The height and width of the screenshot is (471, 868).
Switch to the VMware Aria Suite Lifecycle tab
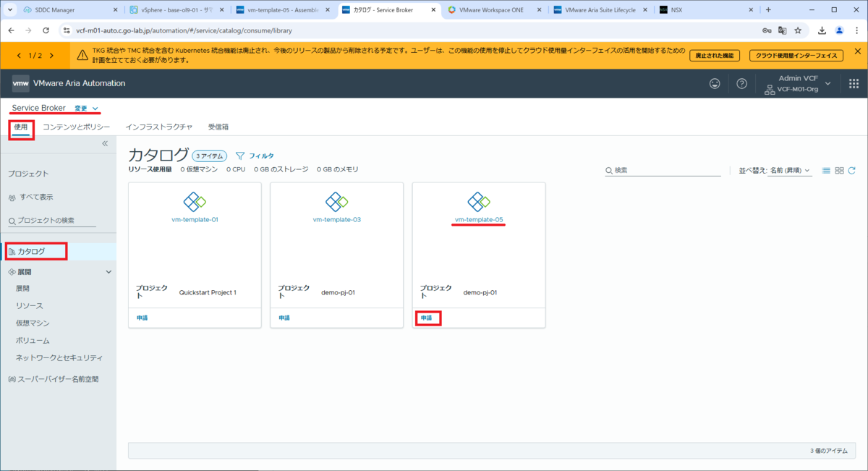[x=600, y=10]
